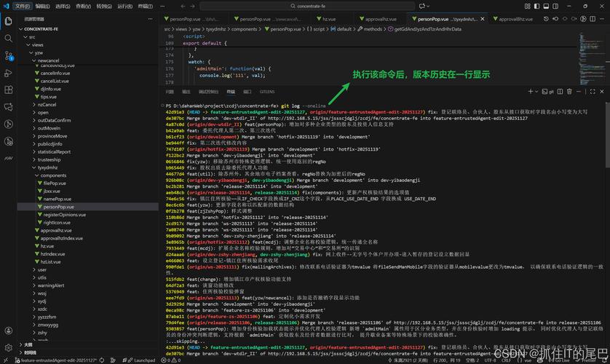Open the Terminal menu
This screenshot has height=364, width=610.
[x=146, y=7]
